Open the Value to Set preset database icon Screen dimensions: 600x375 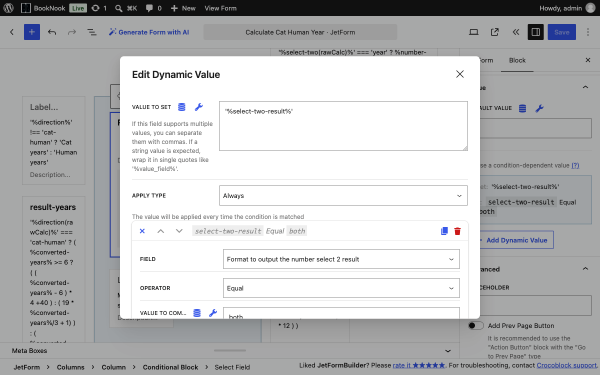tap(182, 107)
